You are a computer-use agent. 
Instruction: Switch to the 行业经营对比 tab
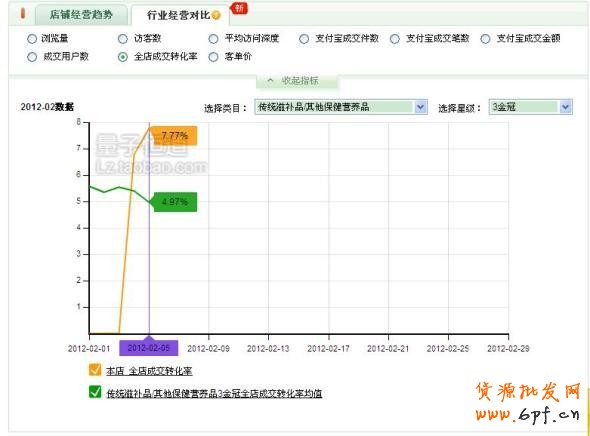coord(179,15)
